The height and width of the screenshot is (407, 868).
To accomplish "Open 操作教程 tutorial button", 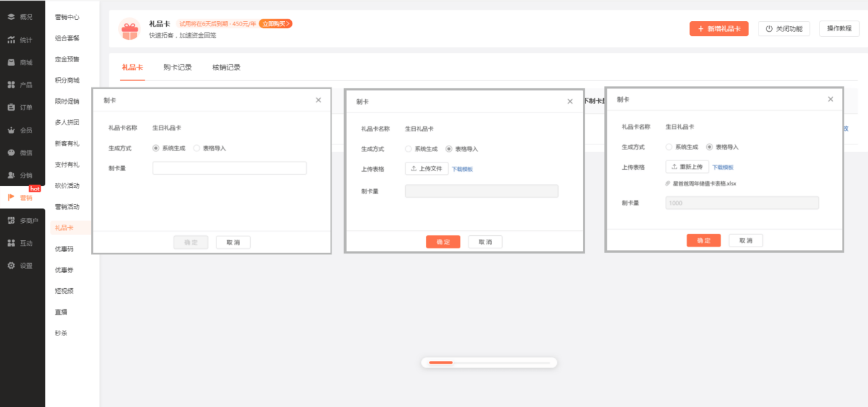I will [839, 29].
